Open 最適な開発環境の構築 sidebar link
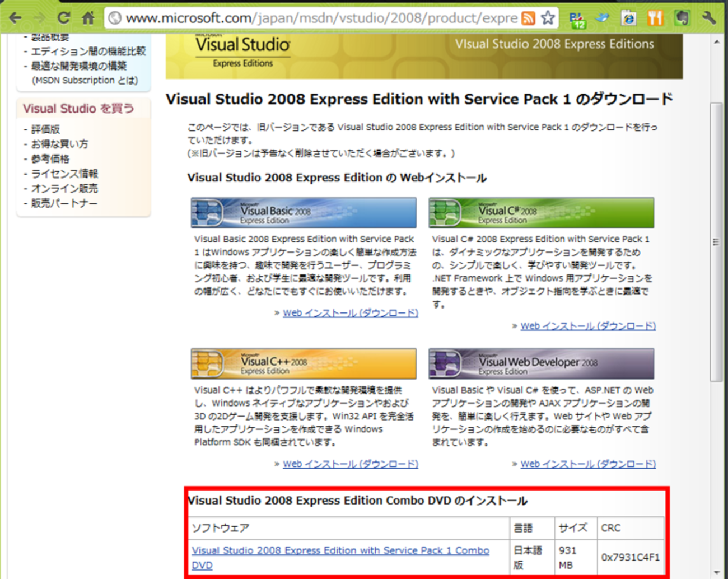Image resolution: width=728 pixels, height=579 pixels. (79, 66)
